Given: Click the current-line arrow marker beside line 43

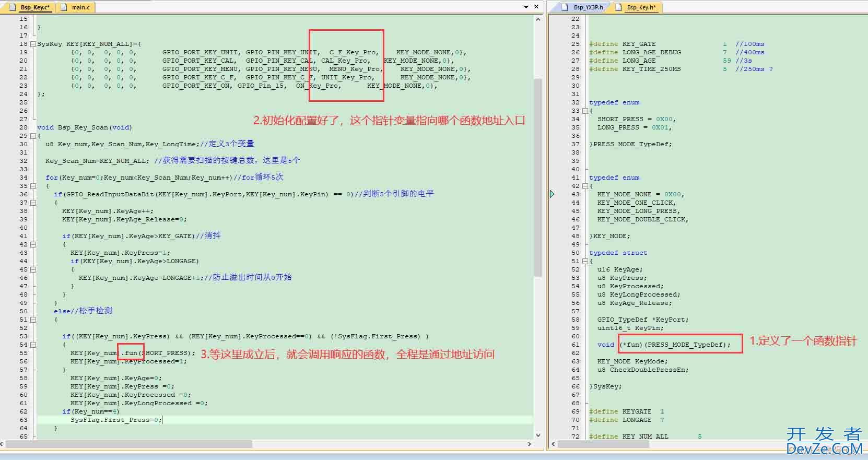Looking at the screenshot, I should (x=553, y=194).
